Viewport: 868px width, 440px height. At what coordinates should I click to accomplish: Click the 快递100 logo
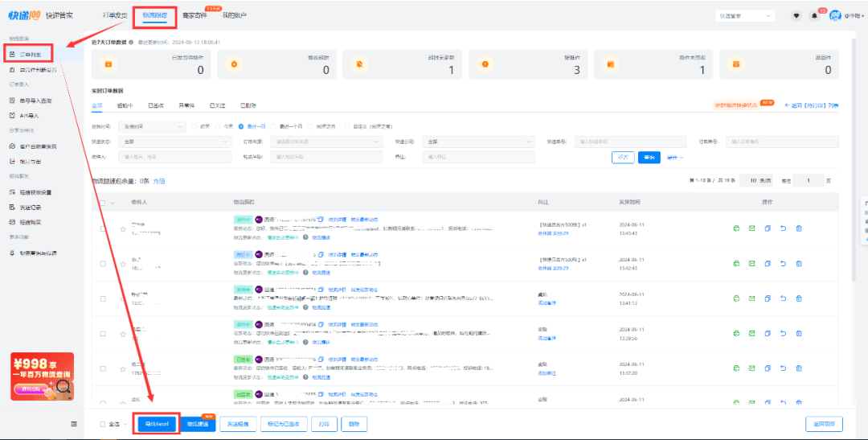click(24, 15)
